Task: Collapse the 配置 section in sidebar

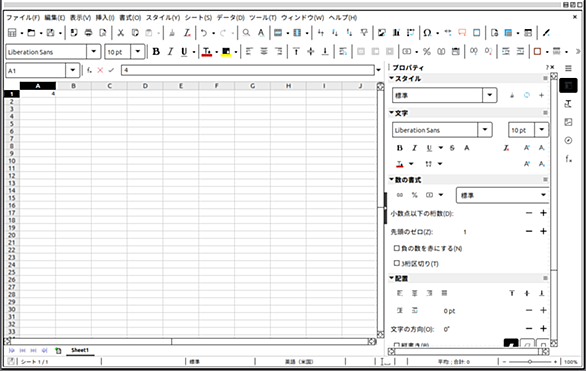Action: pyautogui.click(x=392, y=278)
